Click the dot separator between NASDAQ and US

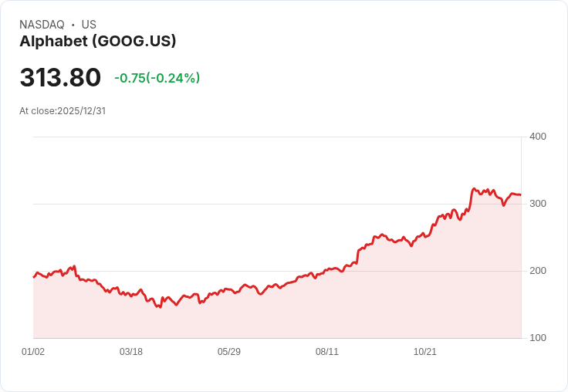click(73, 25)
